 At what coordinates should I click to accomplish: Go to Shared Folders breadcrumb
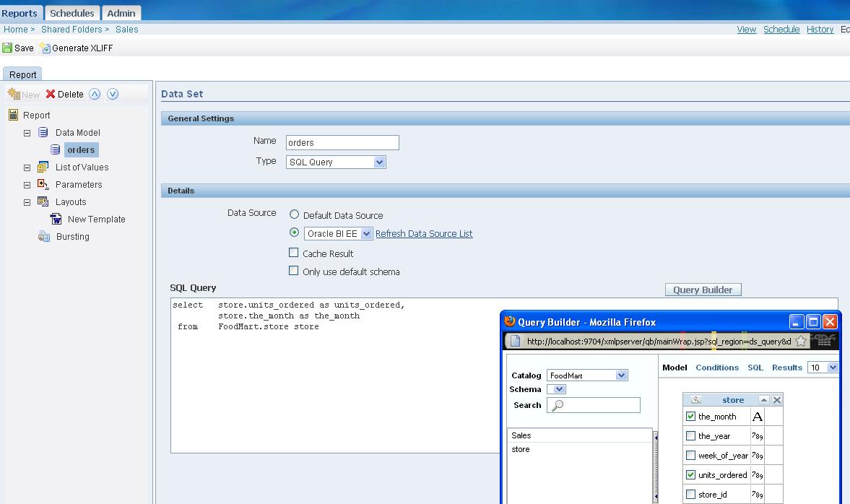click(71, 30)
